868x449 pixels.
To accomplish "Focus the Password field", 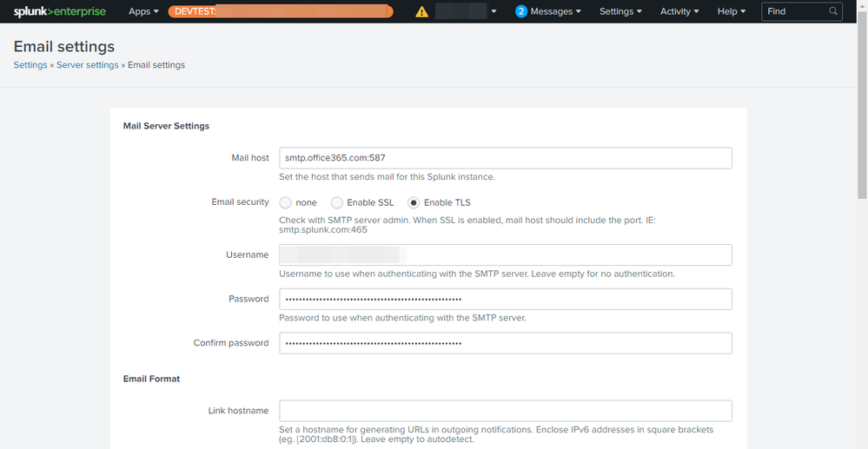I will [x=505, y=299].
